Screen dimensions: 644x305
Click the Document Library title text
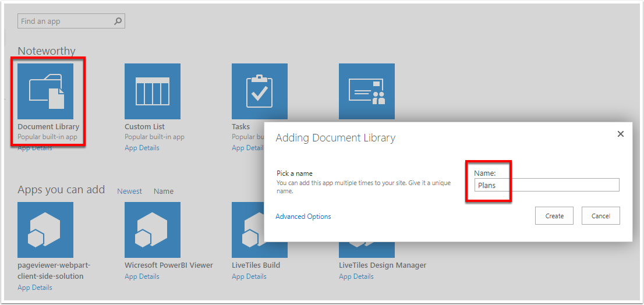48,127
